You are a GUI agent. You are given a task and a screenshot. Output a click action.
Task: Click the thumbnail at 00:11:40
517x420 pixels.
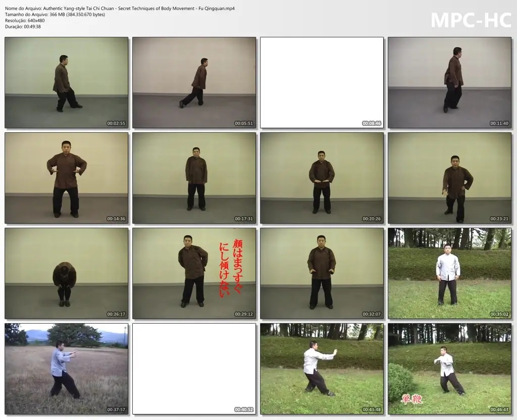[449, 82]
